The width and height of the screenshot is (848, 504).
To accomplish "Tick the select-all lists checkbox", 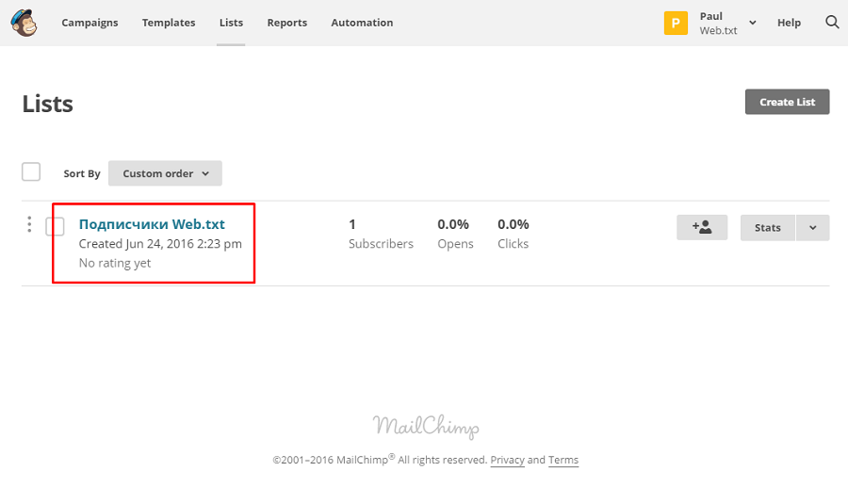I will (31, 172).
